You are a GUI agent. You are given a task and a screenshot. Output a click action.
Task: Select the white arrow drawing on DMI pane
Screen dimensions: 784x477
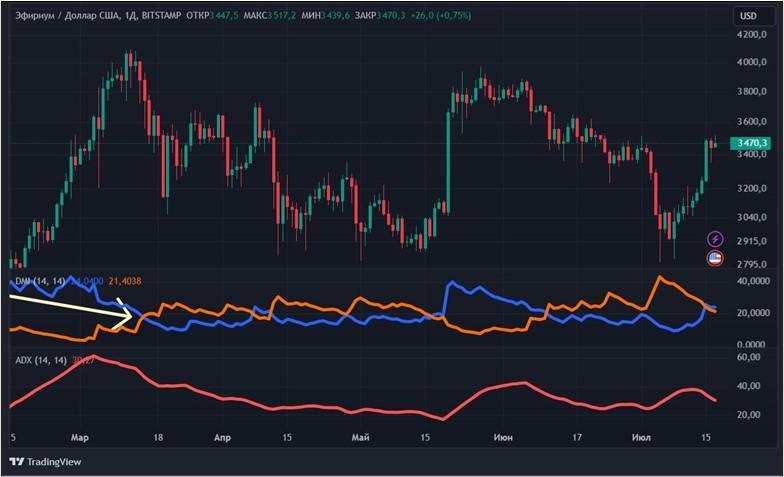71,310
